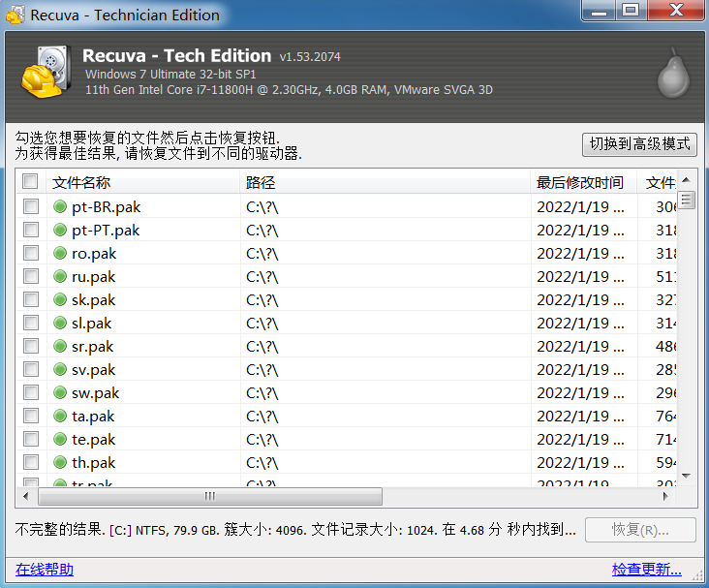Click the horizontal scrollbar thumb
This screenshot has width=709, height=588.
click(210, 496)
